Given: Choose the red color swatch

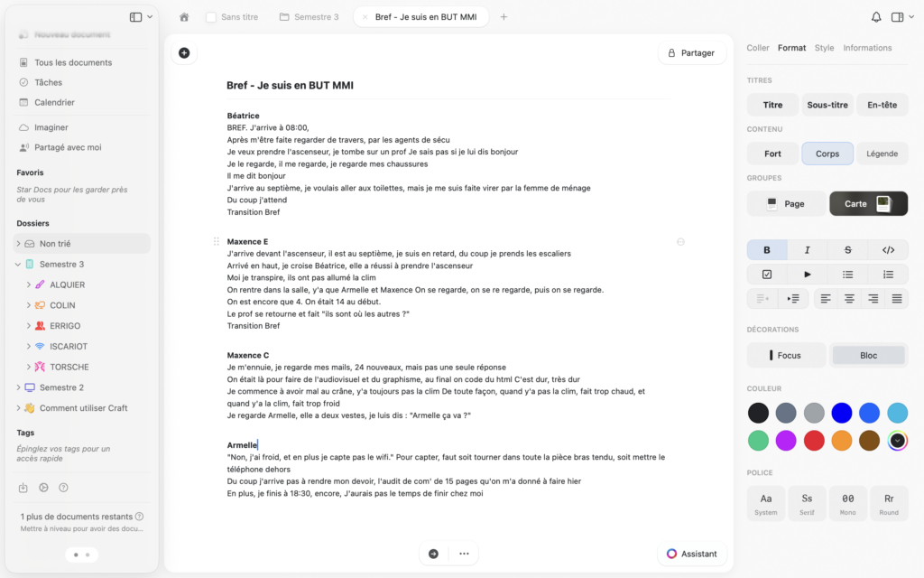Looking at the screenshot, I should point(814,441).
